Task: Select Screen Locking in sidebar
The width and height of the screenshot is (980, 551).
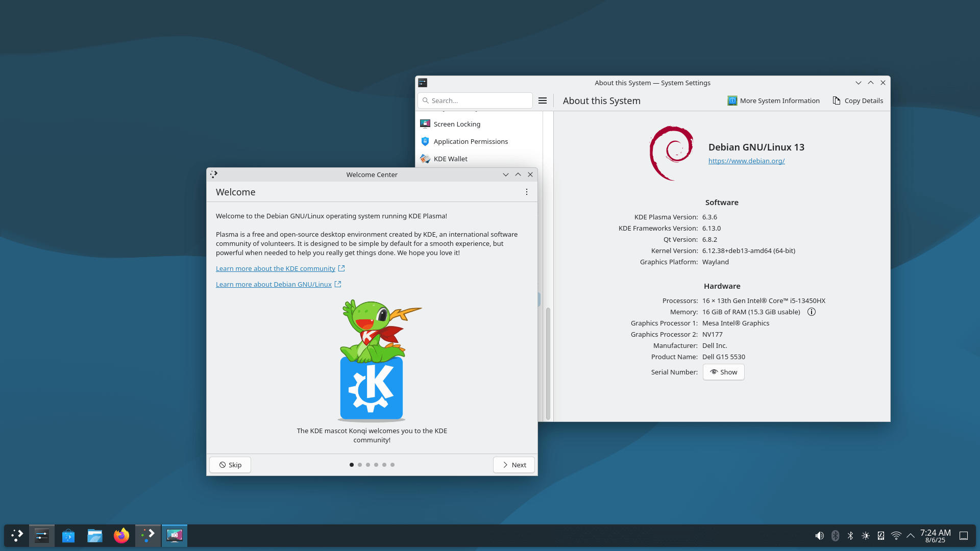Action: pos(457,124)
